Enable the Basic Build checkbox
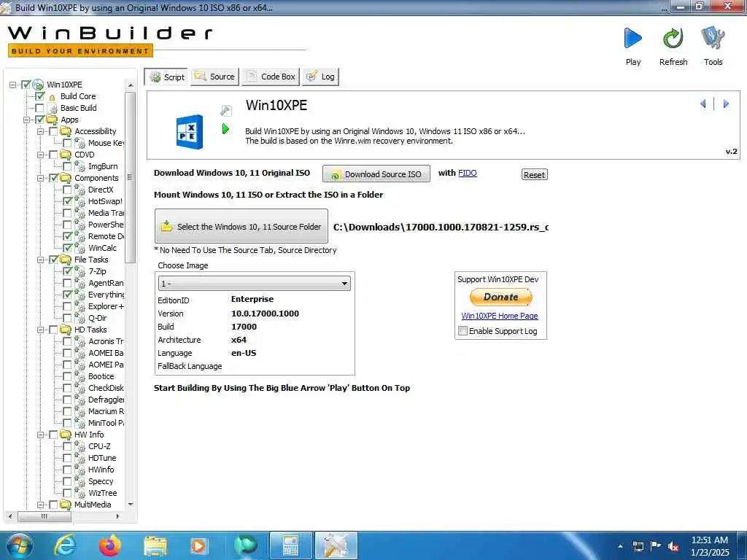This screenshot has width=747, height=560. click(x=39, y=108)
